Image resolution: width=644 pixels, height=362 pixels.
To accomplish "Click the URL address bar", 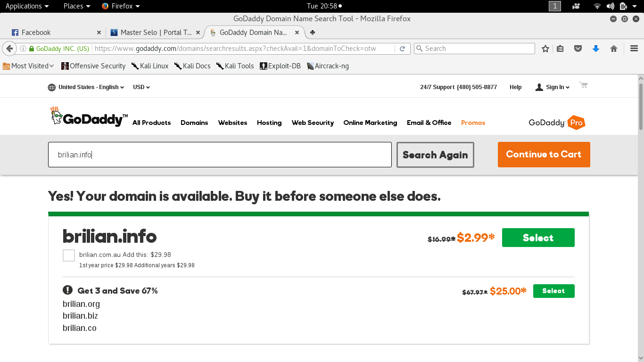I will coord(243,49).
